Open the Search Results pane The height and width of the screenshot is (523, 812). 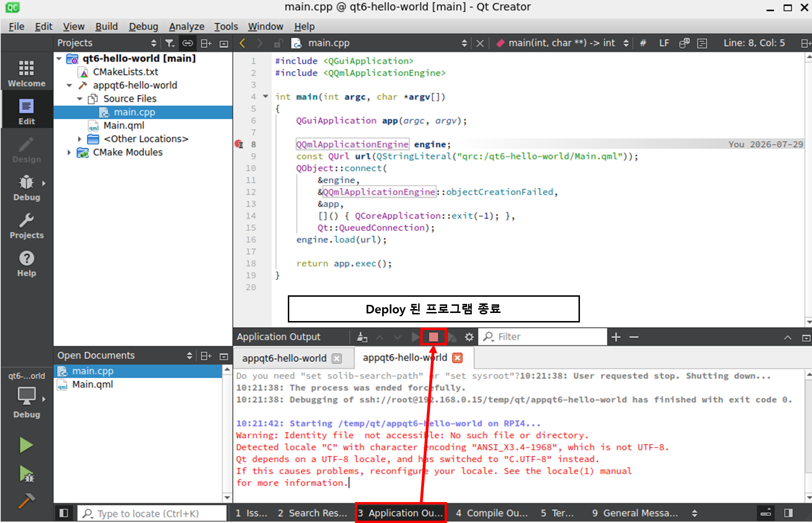pos(313,513)
